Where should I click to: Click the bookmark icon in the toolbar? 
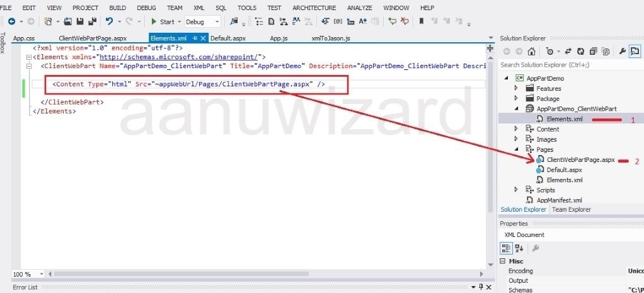coord(422,21)
